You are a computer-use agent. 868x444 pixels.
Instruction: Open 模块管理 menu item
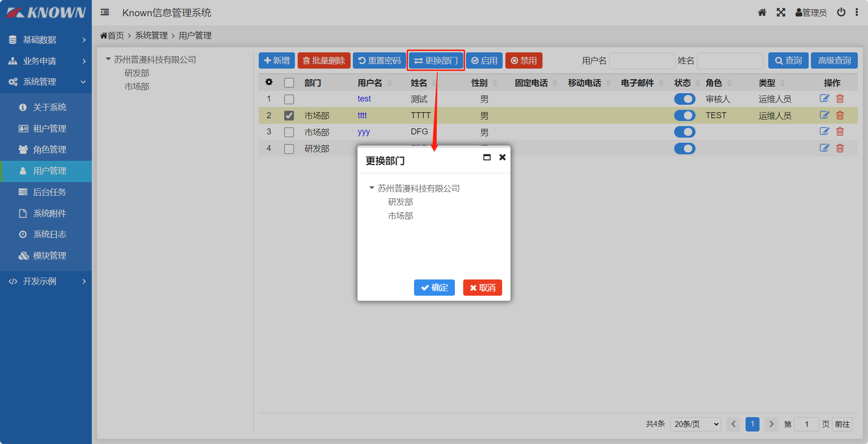point(46,256)
